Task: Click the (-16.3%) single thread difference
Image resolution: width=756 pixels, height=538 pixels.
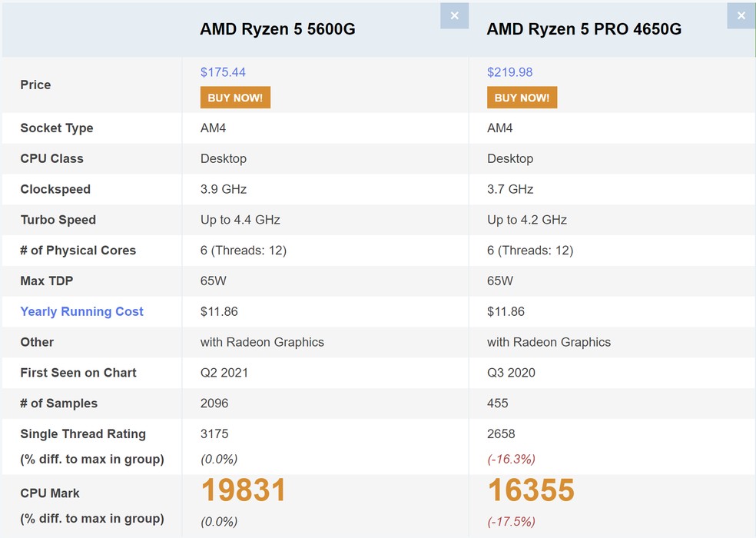Action: coord(511,459)
